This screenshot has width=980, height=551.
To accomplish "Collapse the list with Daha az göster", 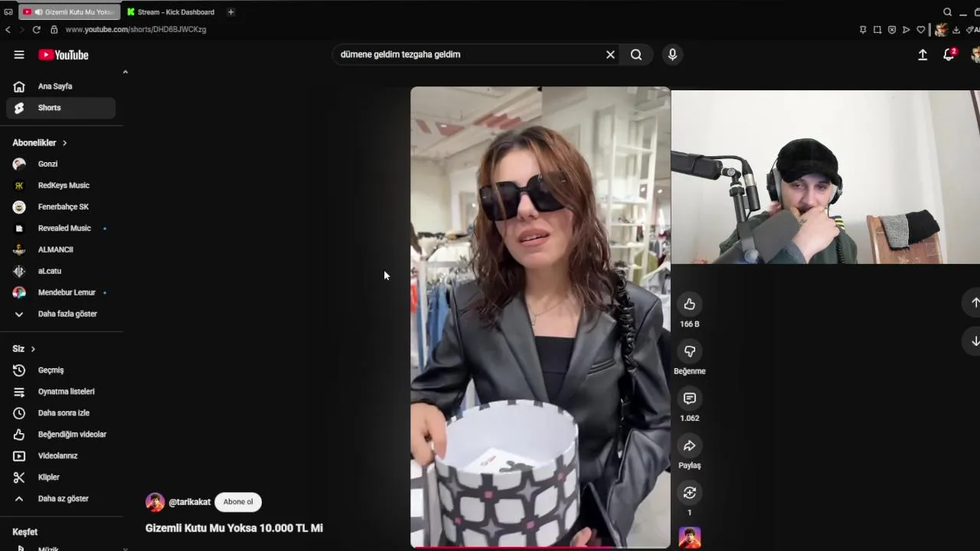I will click(61, 499).
